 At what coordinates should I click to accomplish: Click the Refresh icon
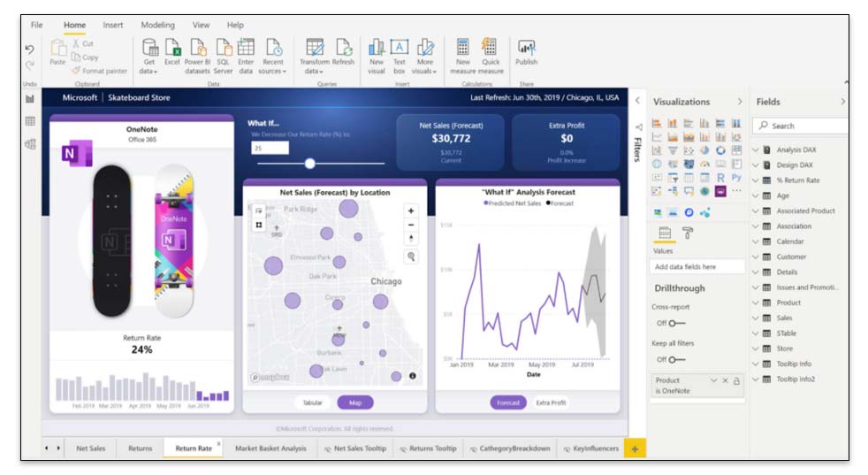point(343,48)
